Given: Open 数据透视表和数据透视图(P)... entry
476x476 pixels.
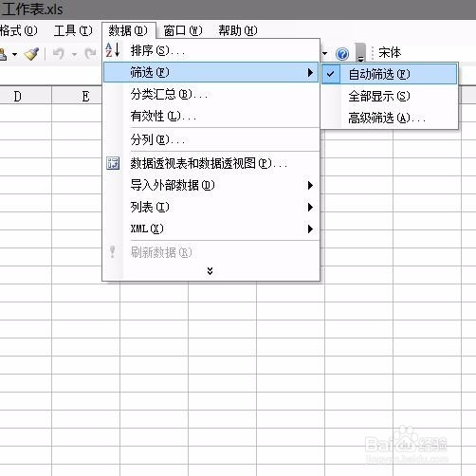Looking at the screenshot, I should pyautogui.click(x=211, y=163).
